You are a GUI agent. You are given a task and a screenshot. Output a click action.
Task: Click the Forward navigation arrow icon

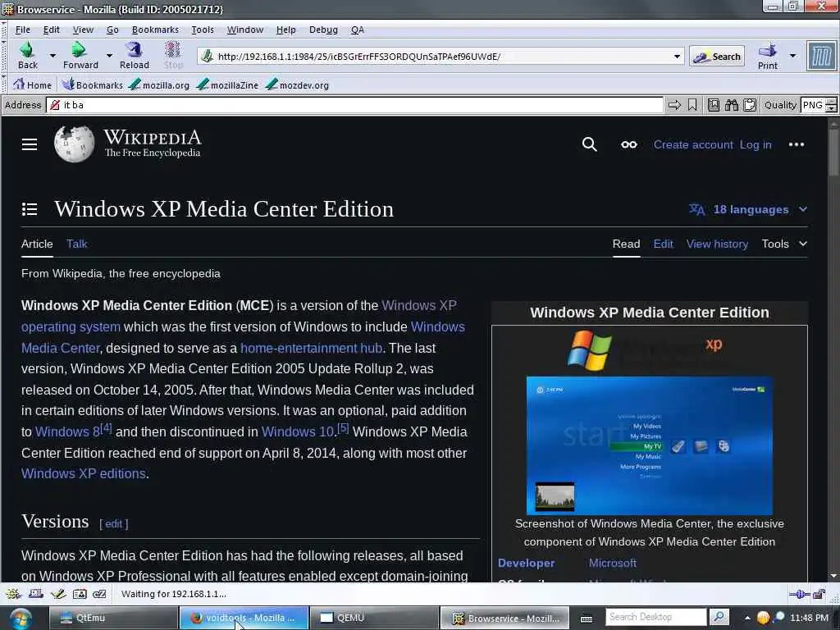79,50
